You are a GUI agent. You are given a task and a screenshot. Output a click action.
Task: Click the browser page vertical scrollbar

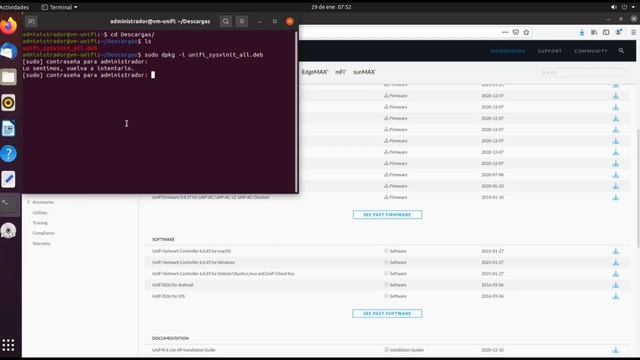(x=638, y=188)
